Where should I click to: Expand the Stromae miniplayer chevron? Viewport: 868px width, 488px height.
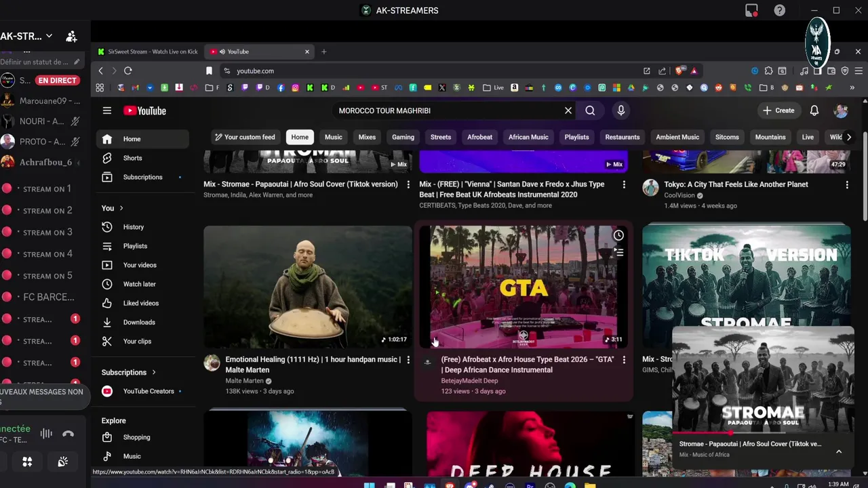click(839, 452)
